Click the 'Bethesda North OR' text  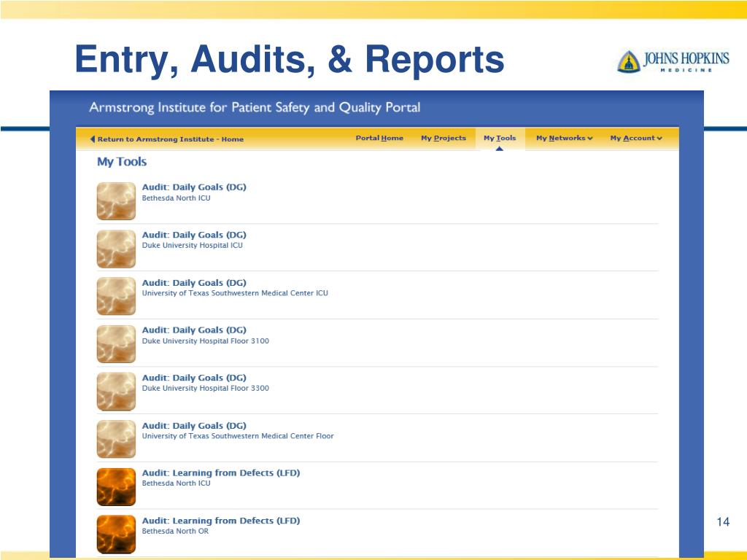point(175,531)
